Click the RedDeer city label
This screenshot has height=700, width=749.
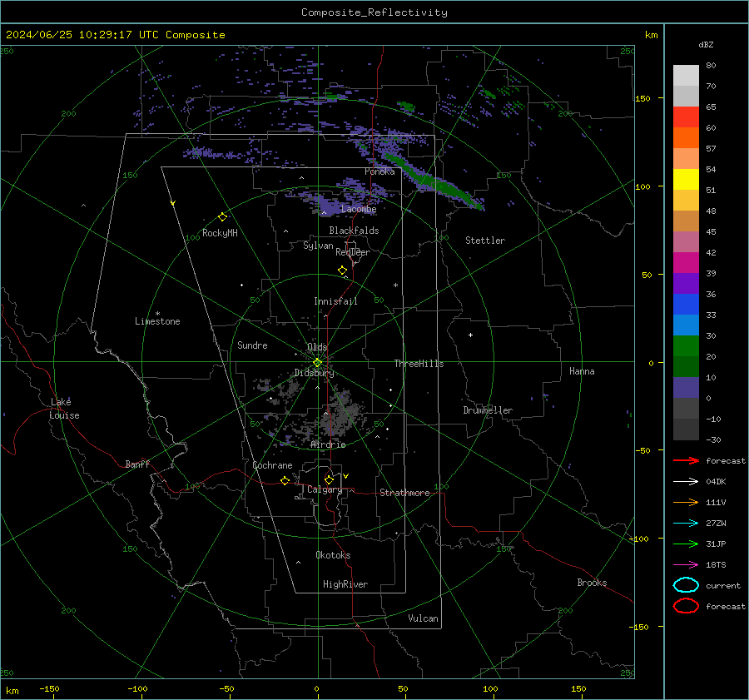coord(353,252)
